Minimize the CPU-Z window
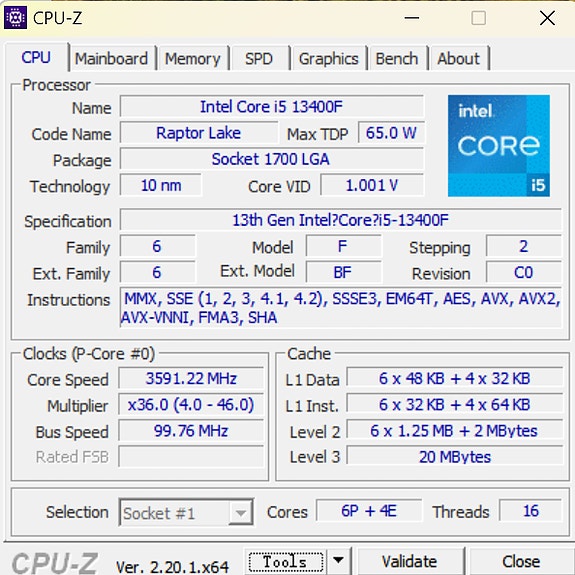Viewport: 575px width, 575px height. point(412,18)
